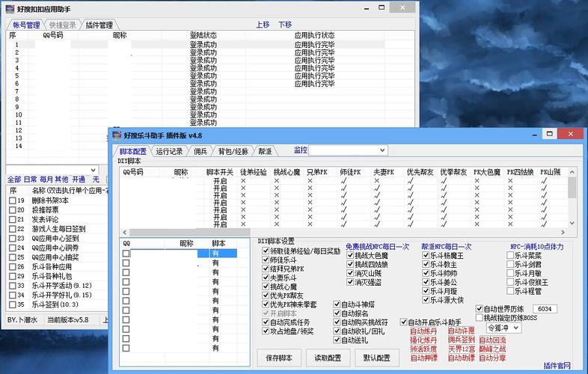Enable 乐斗菜菜 checkbox
The height and width of the screenshot is (374, 588).
[x=510, y=255]
